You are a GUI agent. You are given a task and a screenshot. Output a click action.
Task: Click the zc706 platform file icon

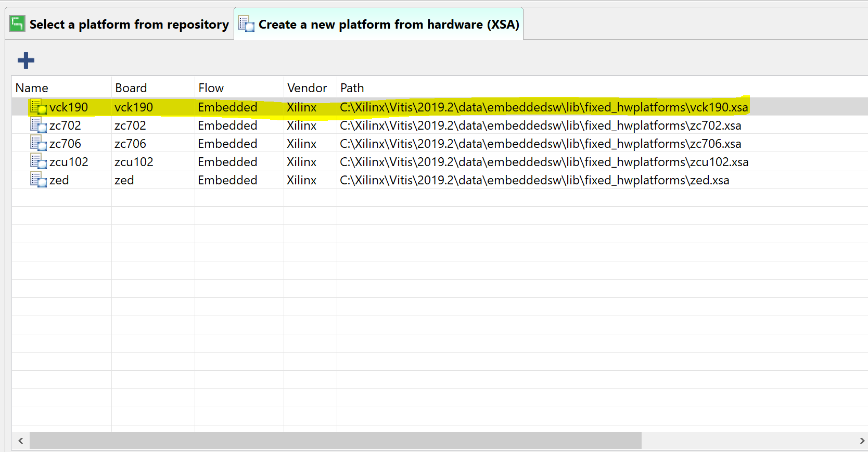[x=39, y=143]
